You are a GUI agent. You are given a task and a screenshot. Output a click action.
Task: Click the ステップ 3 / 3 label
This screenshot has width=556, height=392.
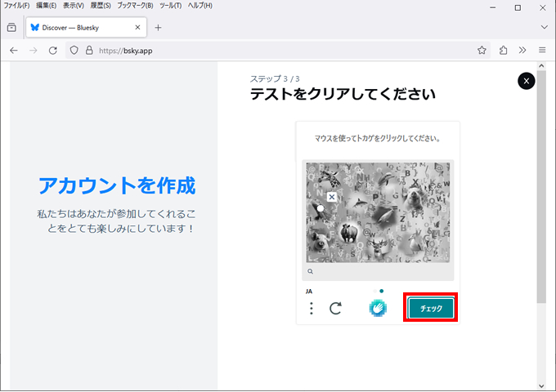pos(275,78)
